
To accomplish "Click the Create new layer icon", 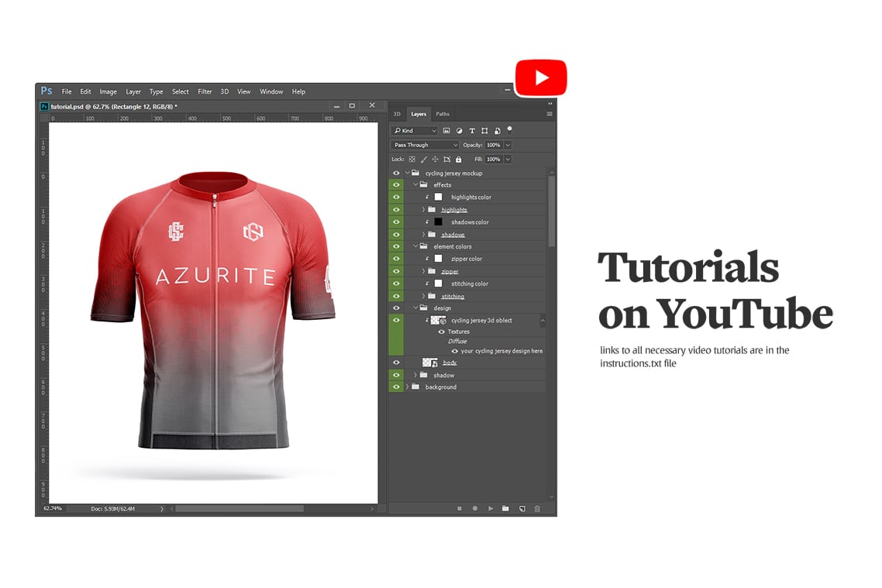I will click(x=522, y=508).
